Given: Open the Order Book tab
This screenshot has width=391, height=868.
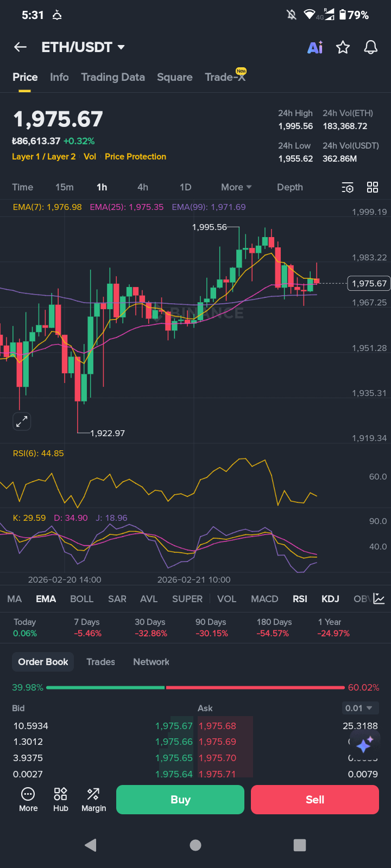Looking at the screenshot, I should pos(43,662).
